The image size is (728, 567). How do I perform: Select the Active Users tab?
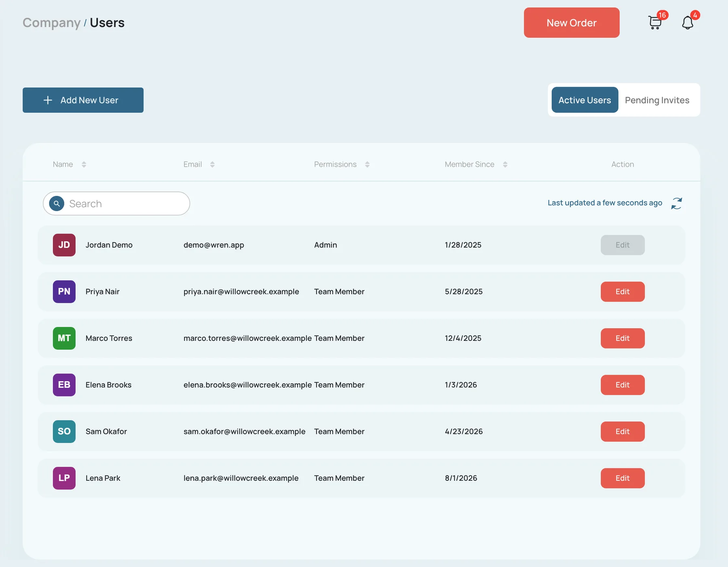(x=585, y=100)
